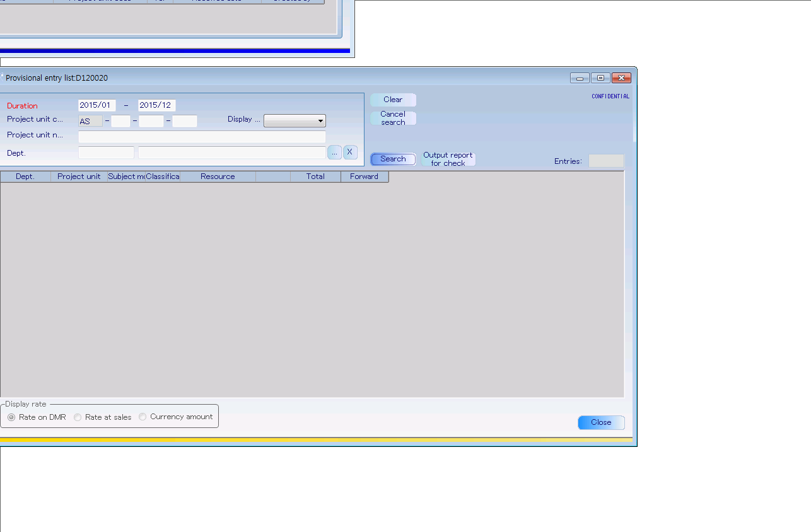Image resolution: width=811 pixels, height=532 pixels.
Task: Click second Project unit code segment field
Action: pyautogui.click(x=120, y=121)
